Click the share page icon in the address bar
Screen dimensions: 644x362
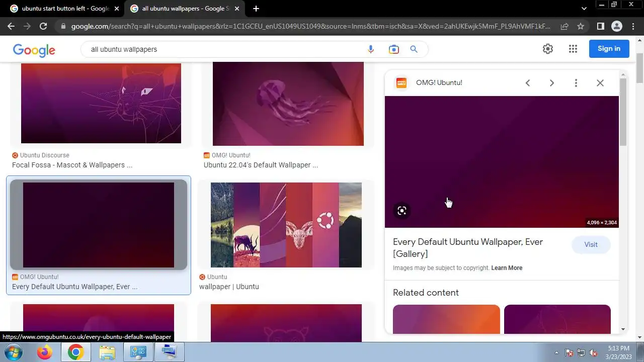click(x=565, y=26)
